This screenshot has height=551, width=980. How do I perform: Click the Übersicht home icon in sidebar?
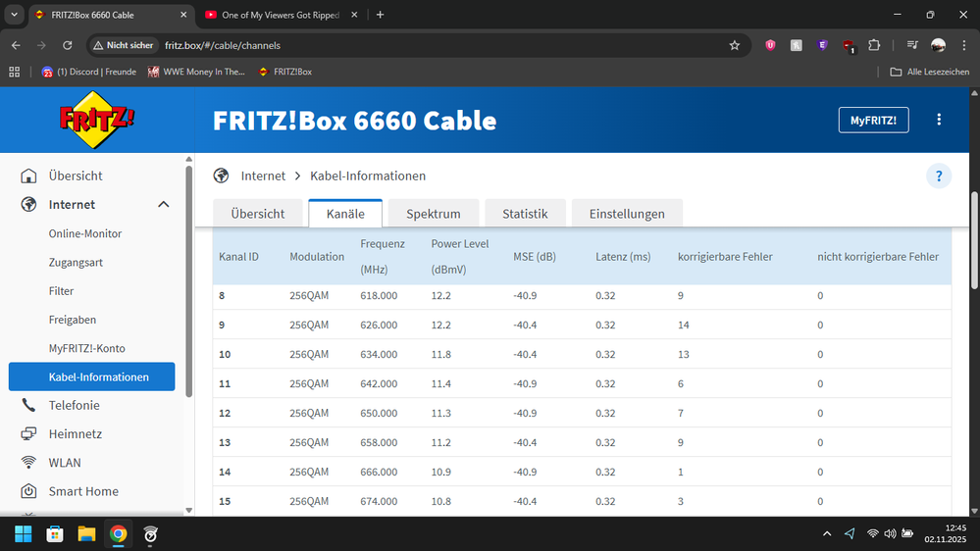point(28,175)
